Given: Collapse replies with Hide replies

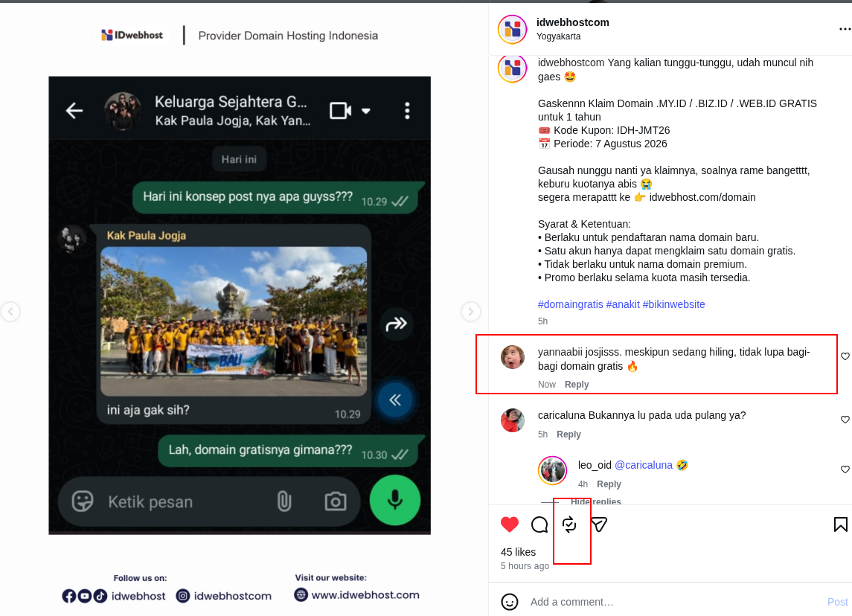Looking at the screenshot, I should click(x=595, y=501).
